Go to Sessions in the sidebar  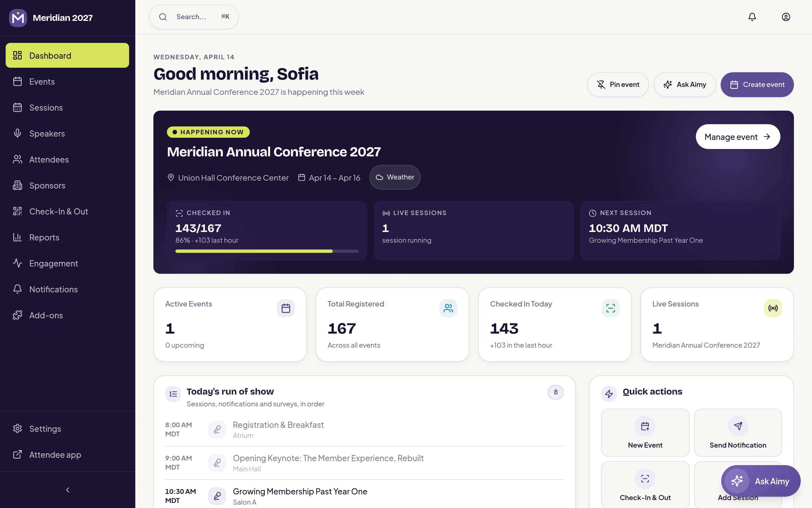(67, 108)
